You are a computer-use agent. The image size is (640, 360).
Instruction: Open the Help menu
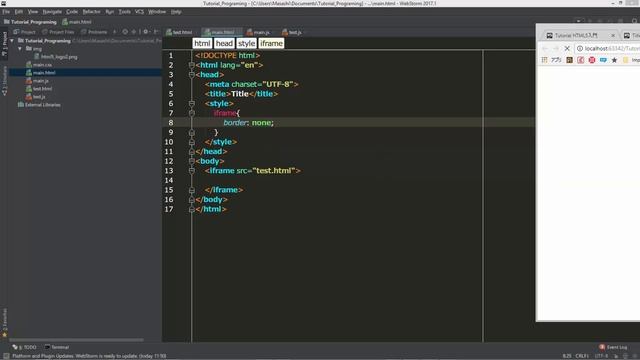[176, 12]
